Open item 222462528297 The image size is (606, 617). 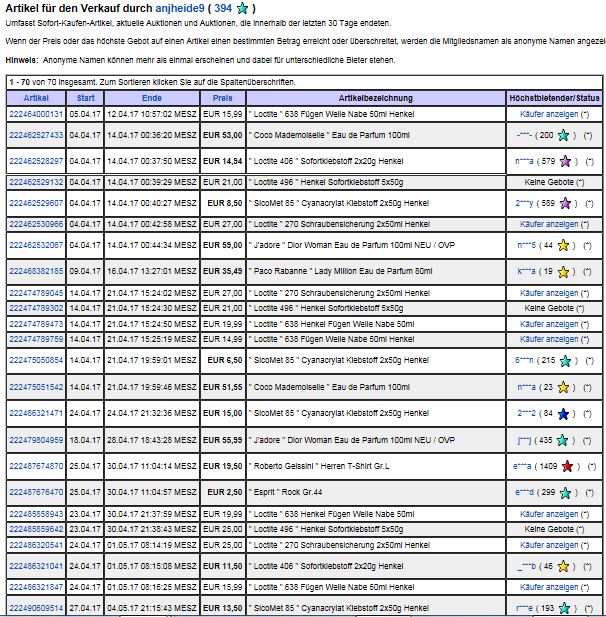36,161
